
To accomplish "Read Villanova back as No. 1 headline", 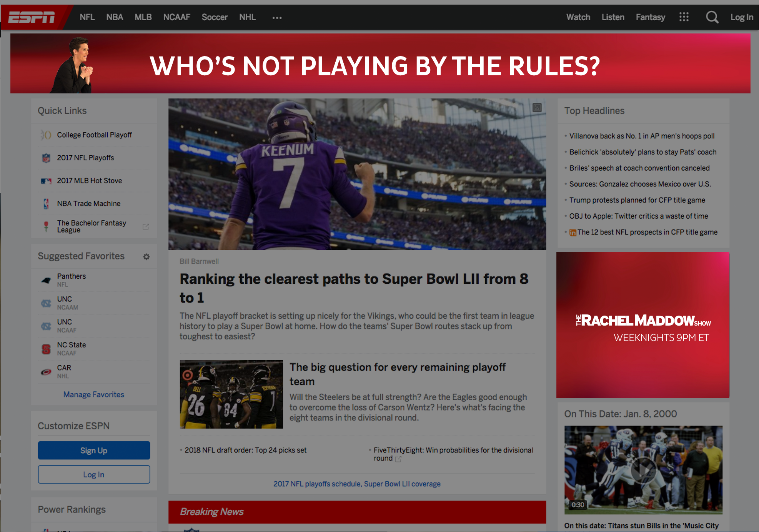I will point(642,136).
